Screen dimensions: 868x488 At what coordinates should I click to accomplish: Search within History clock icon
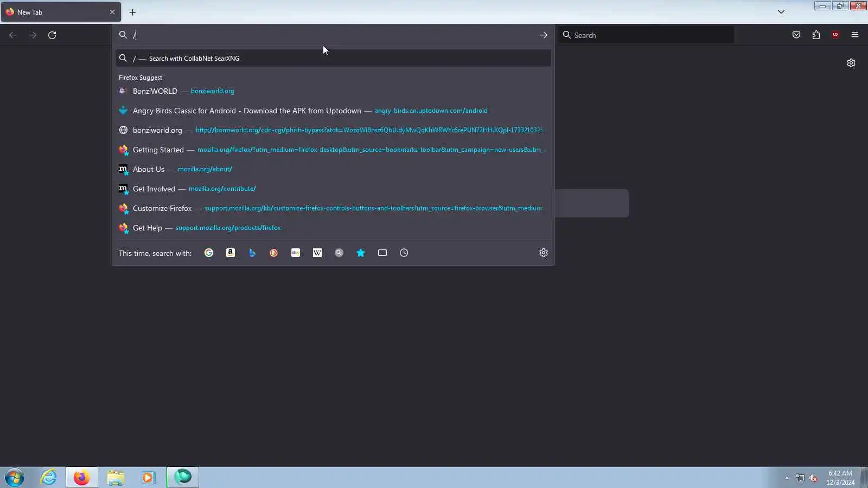[x=404, y=253]
